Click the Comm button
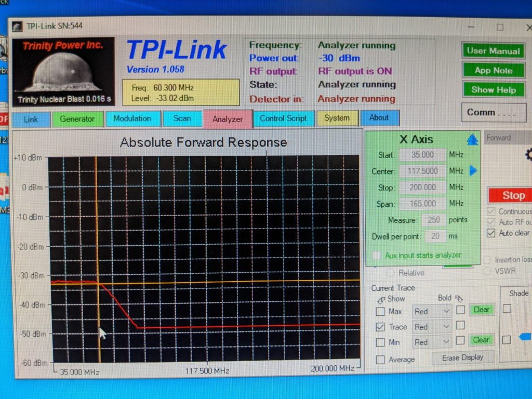 [x=494, y=112]
